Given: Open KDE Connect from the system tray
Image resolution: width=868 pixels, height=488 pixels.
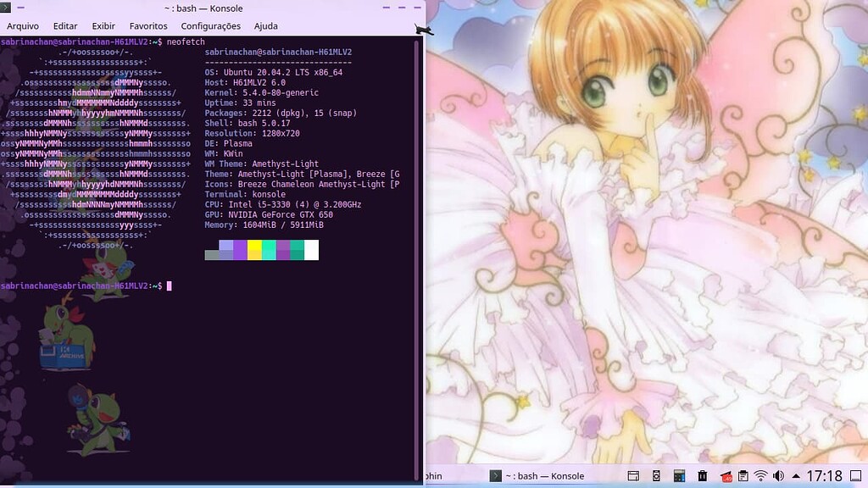Looking at the screenshot, I should (655, 476).
